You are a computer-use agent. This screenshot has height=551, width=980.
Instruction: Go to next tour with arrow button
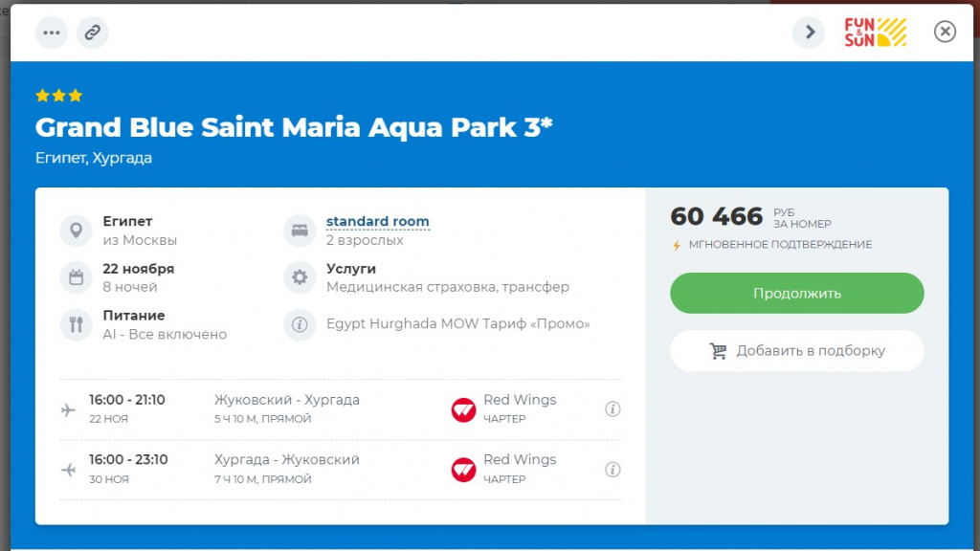point(809,33)
